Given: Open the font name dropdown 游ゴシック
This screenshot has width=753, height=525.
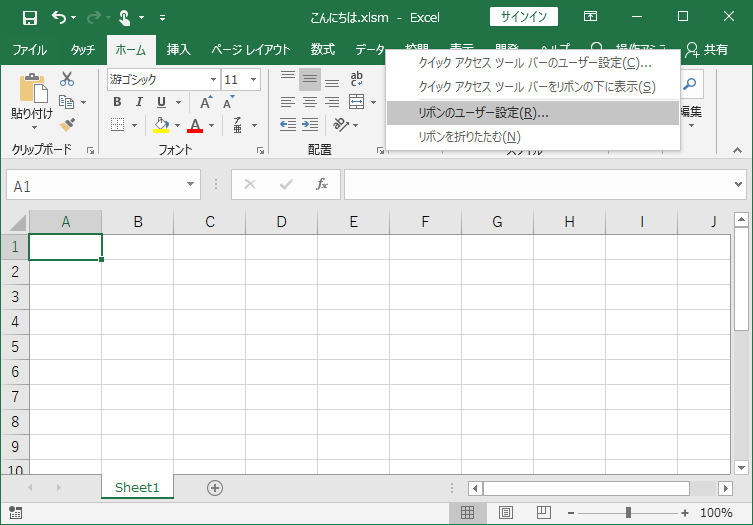Looking at the screenshot, I should [213, 79].
